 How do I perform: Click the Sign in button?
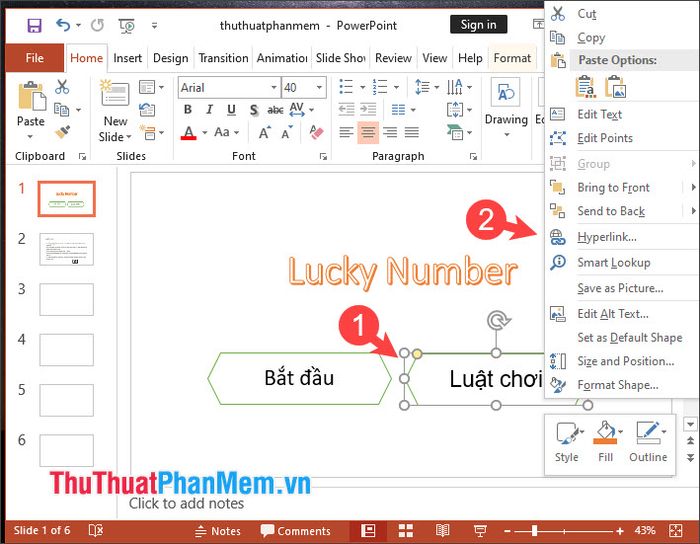click(478, 25)
